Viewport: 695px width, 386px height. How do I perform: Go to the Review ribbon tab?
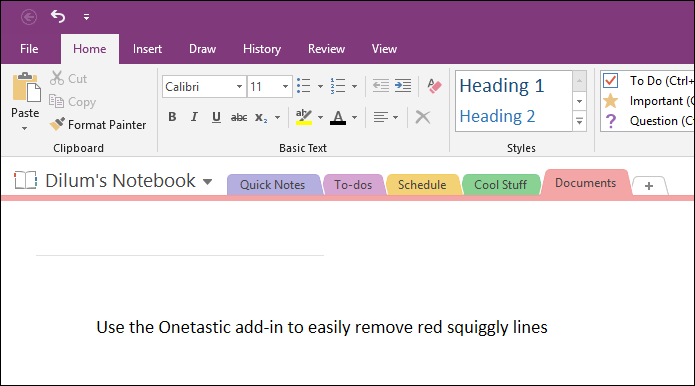(327, 49)
